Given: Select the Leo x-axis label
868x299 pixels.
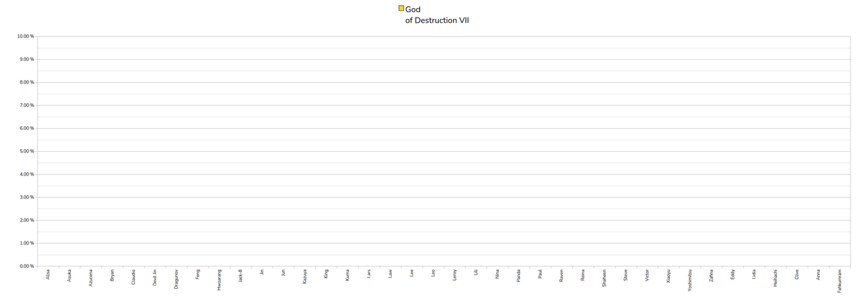Looking at the screenshot, I should click(433, 273).
